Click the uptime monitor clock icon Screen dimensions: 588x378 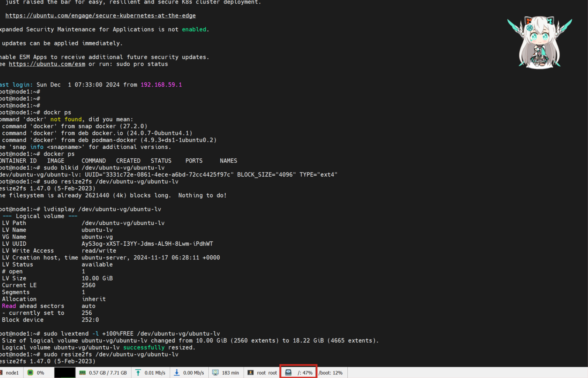pos(215,373)
